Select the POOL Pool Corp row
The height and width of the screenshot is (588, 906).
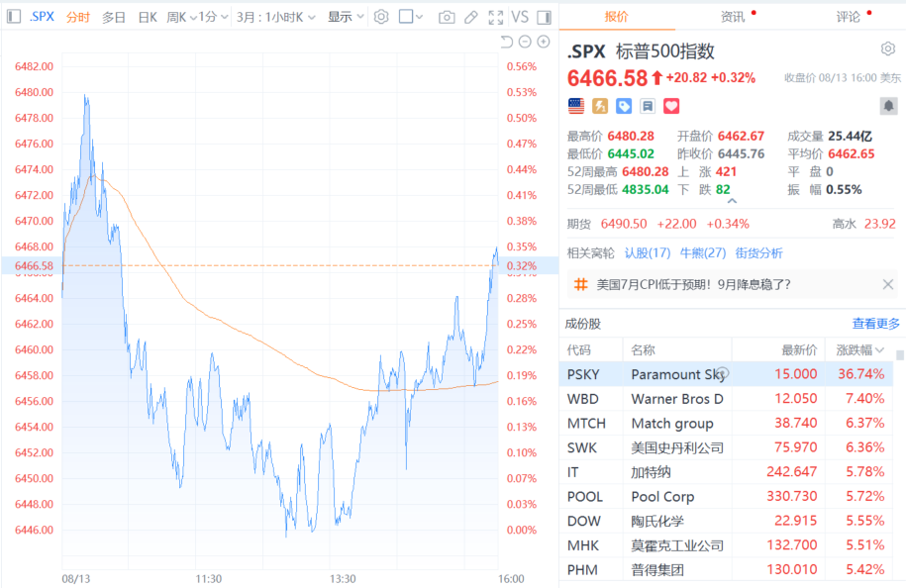727,497
